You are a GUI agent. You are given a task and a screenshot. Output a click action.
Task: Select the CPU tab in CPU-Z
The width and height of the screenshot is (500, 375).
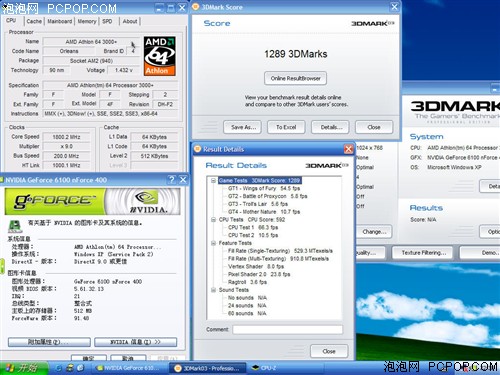[x=11, y=21]
